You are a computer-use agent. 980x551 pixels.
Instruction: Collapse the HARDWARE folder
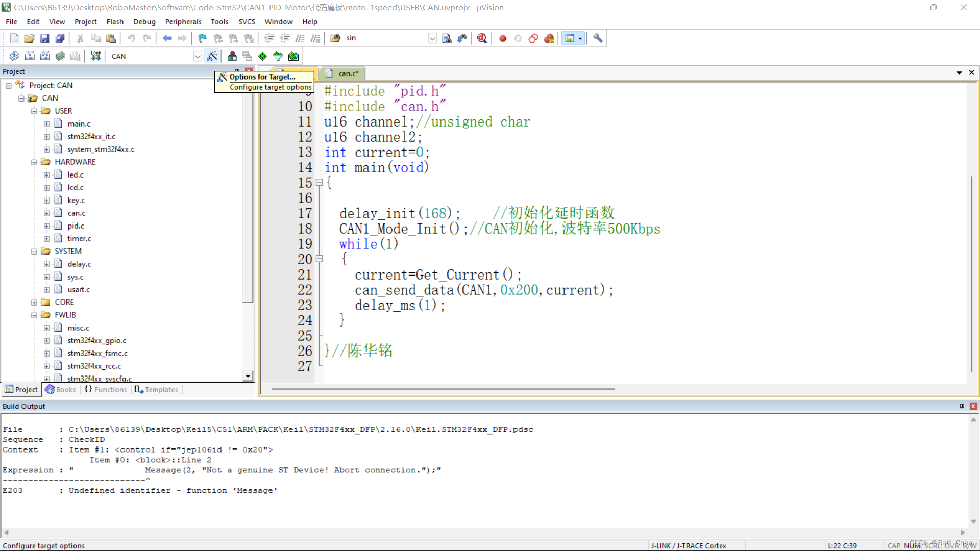34,162
